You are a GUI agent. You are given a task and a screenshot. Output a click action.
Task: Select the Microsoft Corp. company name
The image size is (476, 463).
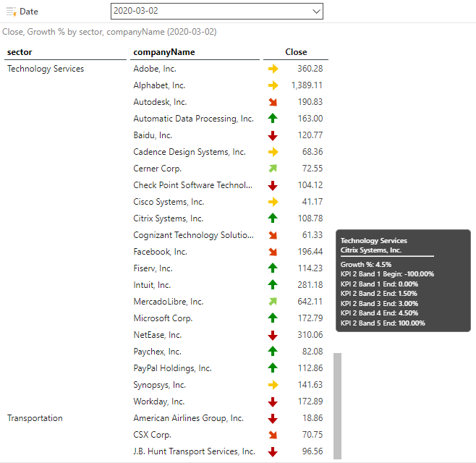click(163, 318)
